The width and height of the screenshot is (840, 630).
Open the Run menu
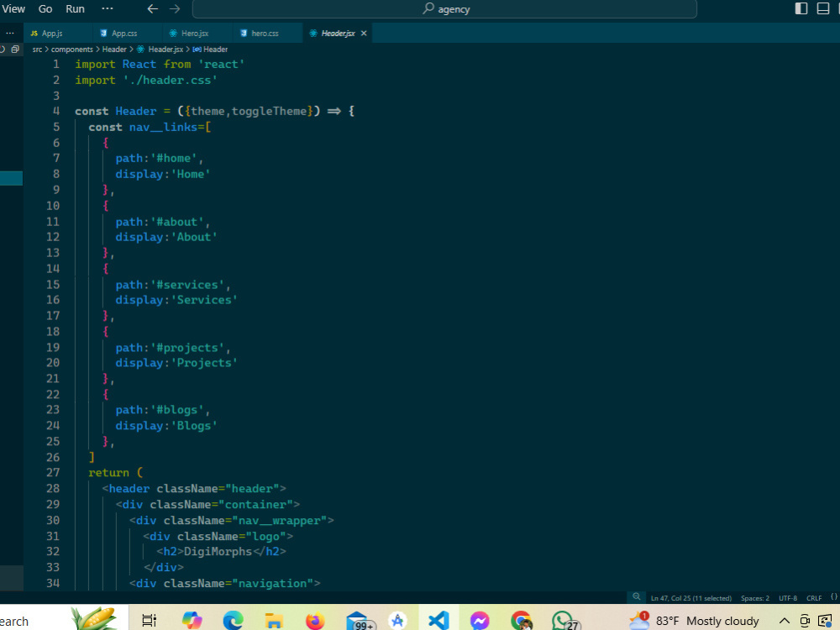coord(75,9)
